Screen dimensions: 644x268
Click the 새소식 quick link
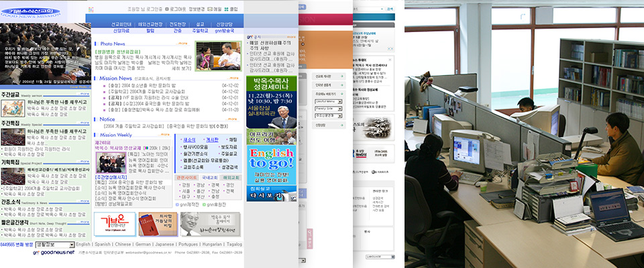pyautogui.click(x=189, y=139)
